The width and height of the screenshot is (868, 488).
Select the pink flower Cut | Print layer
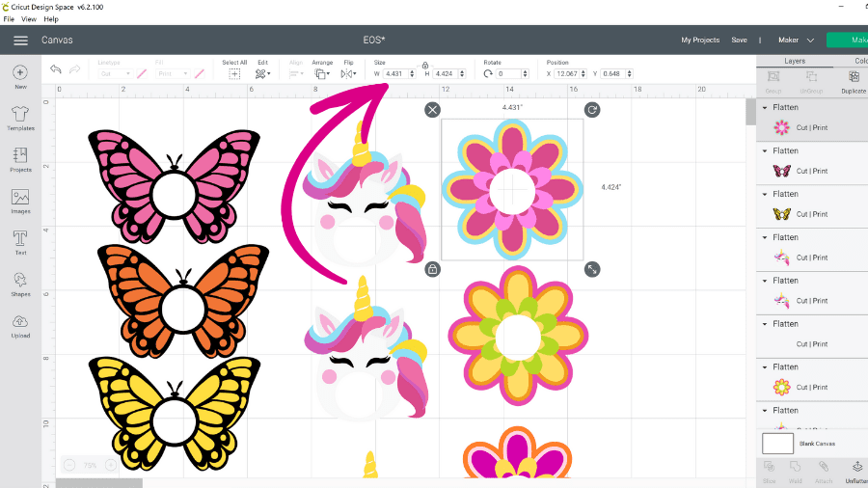812,128
